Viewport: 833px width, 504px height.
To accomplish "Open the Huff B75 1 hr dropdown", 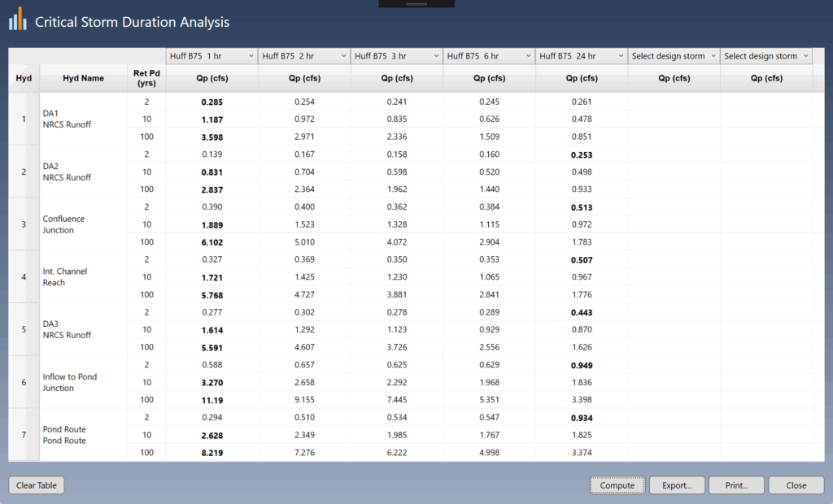I will [x=212, y=56].
